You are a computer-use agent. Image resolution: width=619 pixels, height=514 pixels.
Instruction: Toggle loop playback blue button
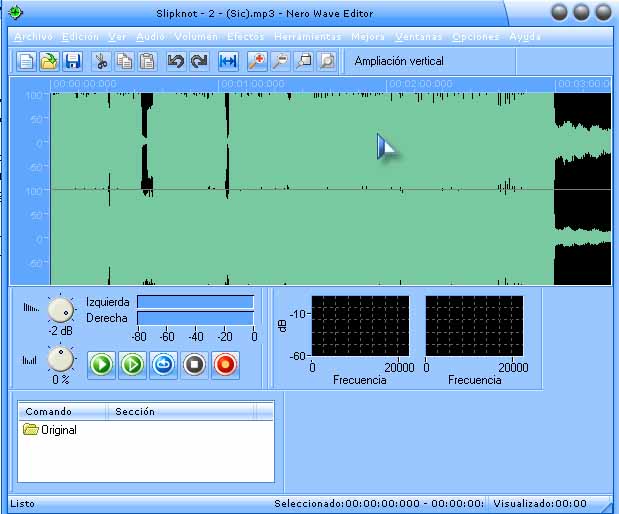click(163, 365)
